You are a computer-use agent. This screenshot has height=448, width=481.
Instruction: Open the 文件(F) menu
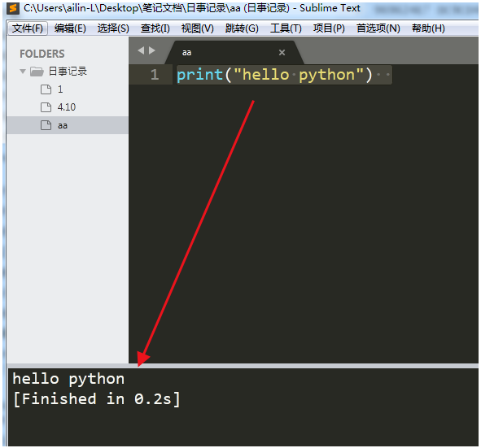pyautogui.click(x=28, y=28)
